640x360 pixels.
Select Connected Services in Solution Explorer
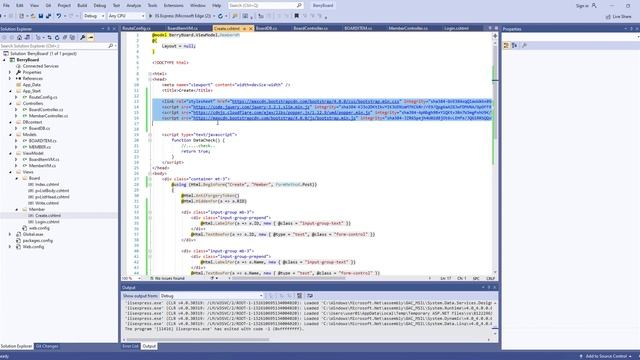(40, 66)
